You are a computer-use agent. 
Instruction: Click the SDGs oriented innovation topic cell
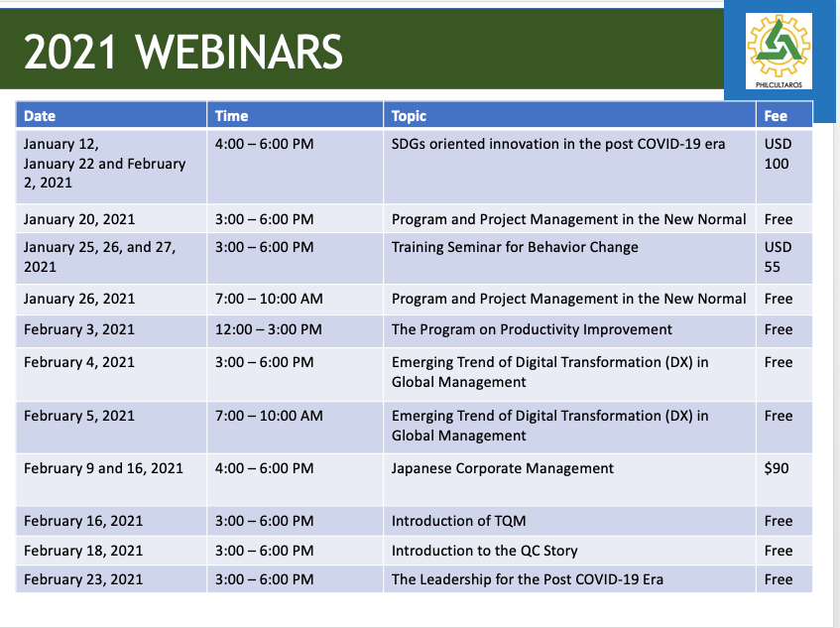click(558, 144)
